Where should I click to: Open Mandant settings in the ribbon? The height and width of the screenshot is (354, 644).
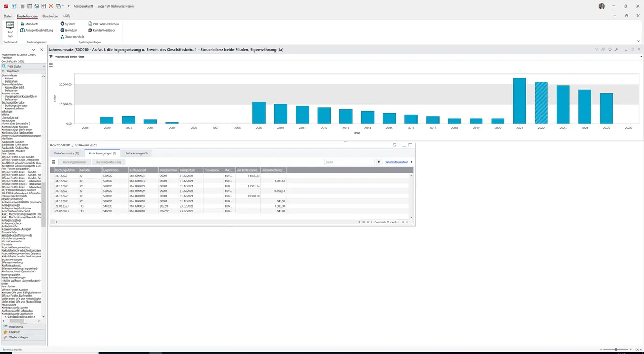(30, 24)
